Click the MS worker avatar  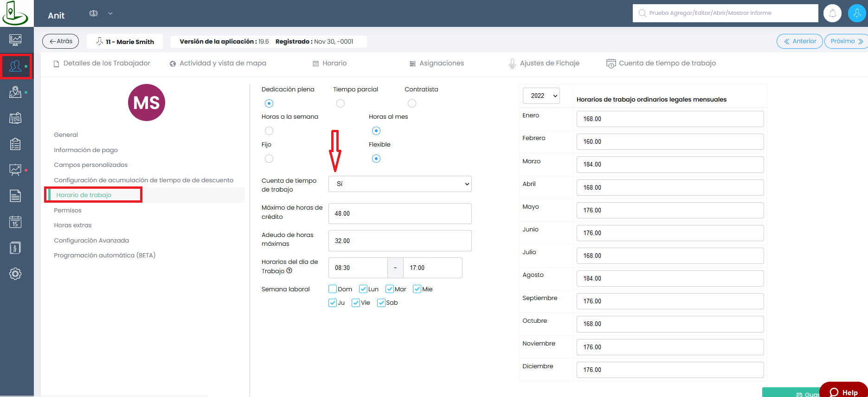click(x=147, y=102)
